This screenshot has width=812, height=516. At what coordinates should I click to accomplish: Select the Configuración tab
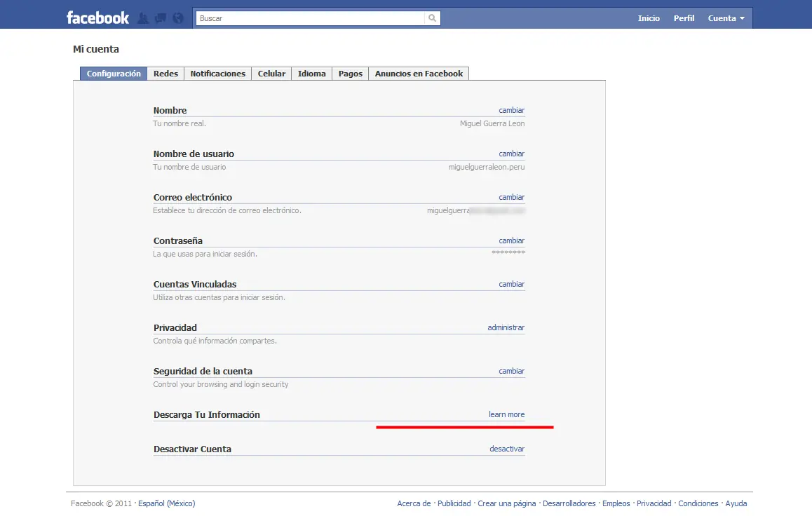[114, 74]
